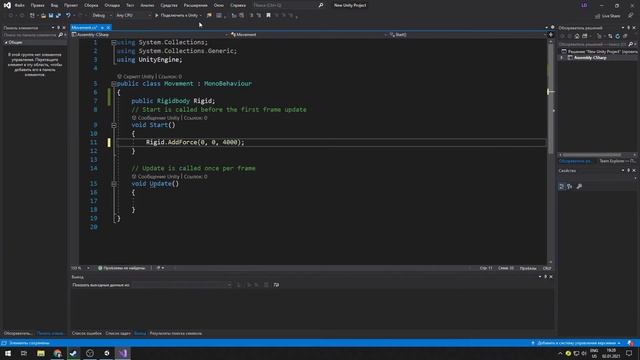Screen dimensions: 640x360
Task: Click the bookmark toolbar icon
Action: pos(268,16)
